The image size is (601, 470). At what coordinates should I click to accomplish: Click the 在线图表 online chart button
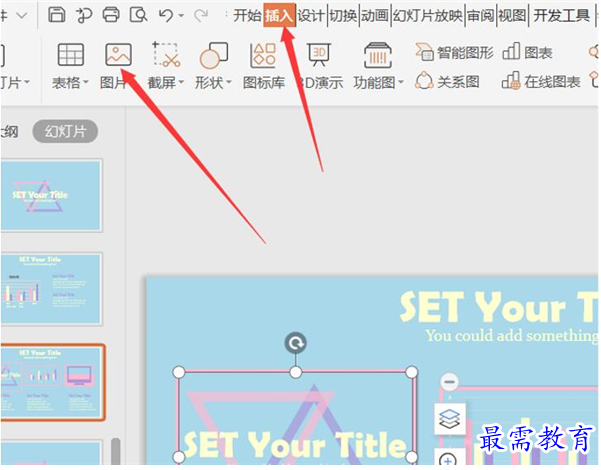[541, 82]
